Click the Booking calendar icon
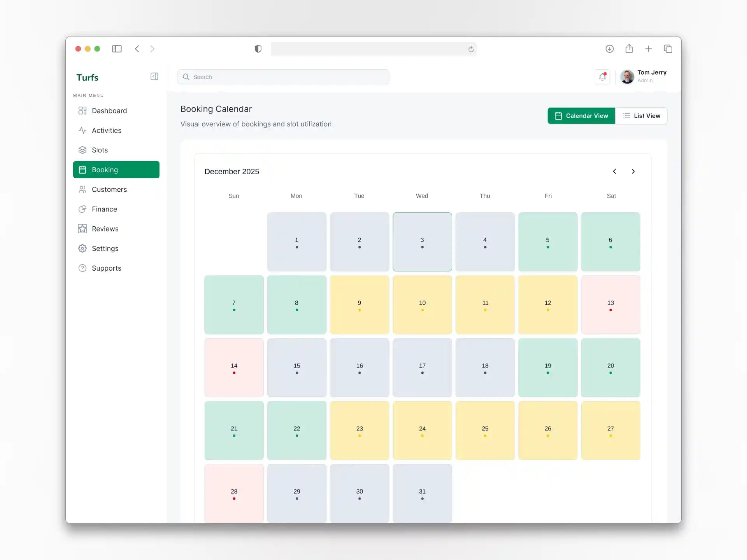The width and height of the screenshot is (747, 560). tap(82, 170)
